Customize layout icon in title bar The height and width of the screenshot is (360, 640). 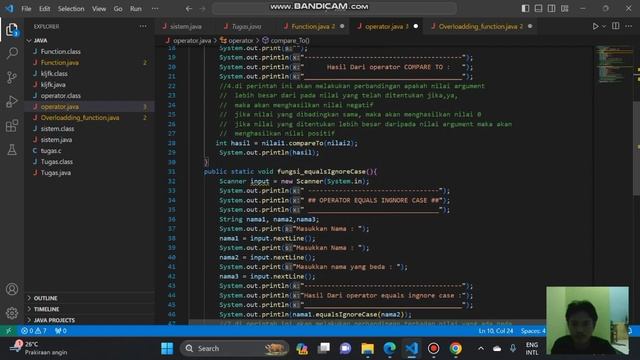564,8
